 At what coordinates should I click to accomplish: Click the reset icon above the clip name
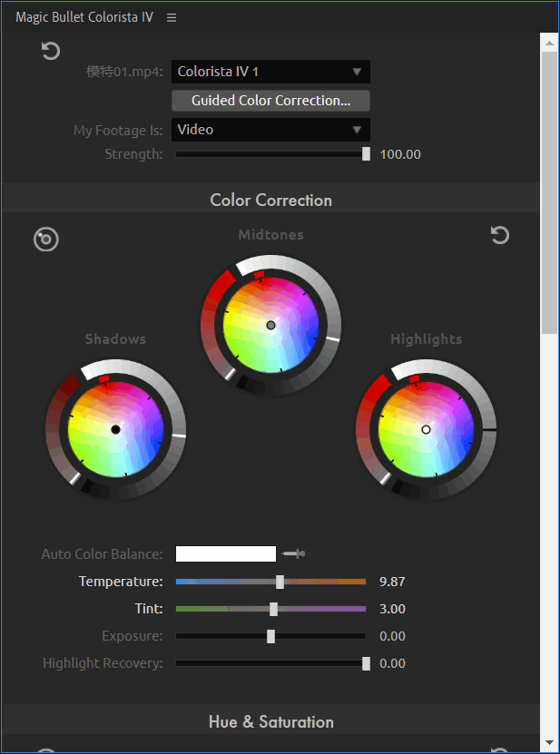click(51, 51)
